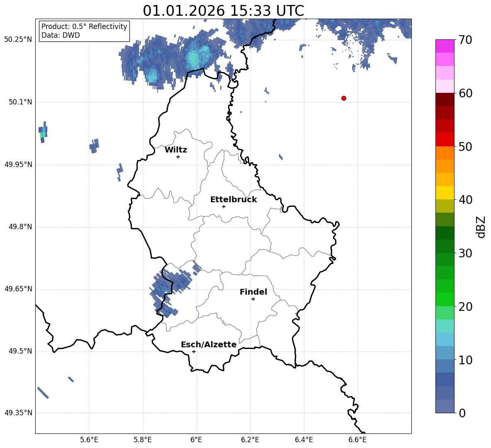Click the dBZ colorbar axis label
Viewport: 491px width, 448px height.
click(481, 227)
